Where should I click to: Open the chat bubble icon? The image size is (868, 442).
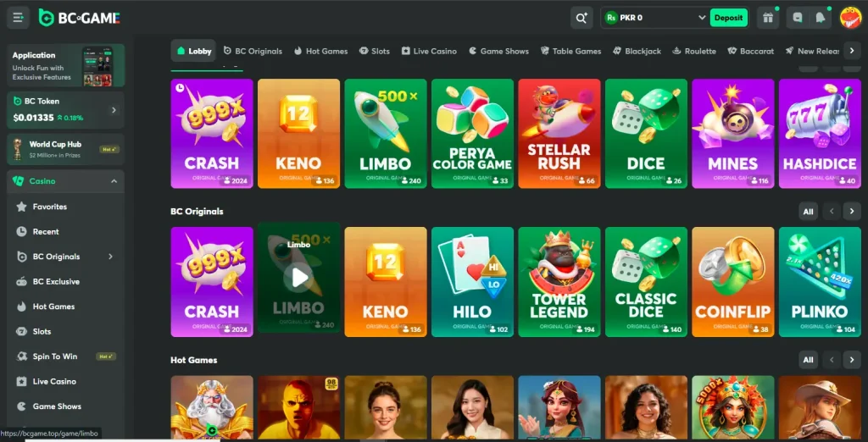click(x=798, y=18)
